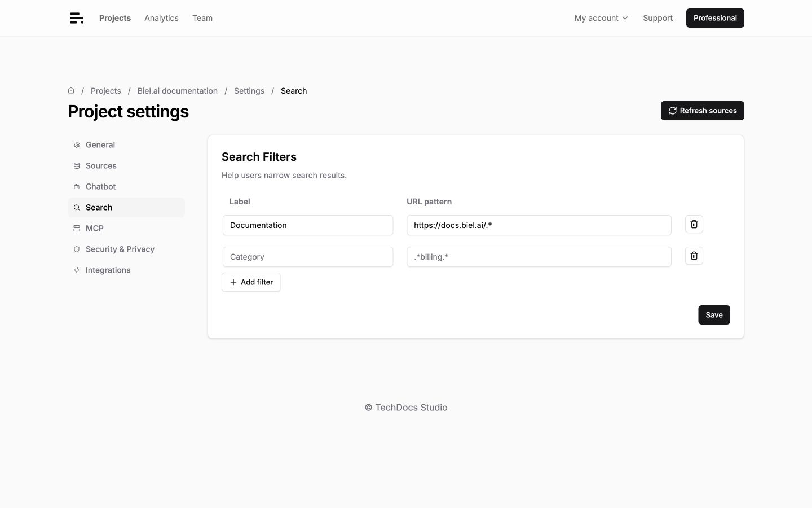
Task: Open Sources settings in sidebar
Action: [126, 165]
